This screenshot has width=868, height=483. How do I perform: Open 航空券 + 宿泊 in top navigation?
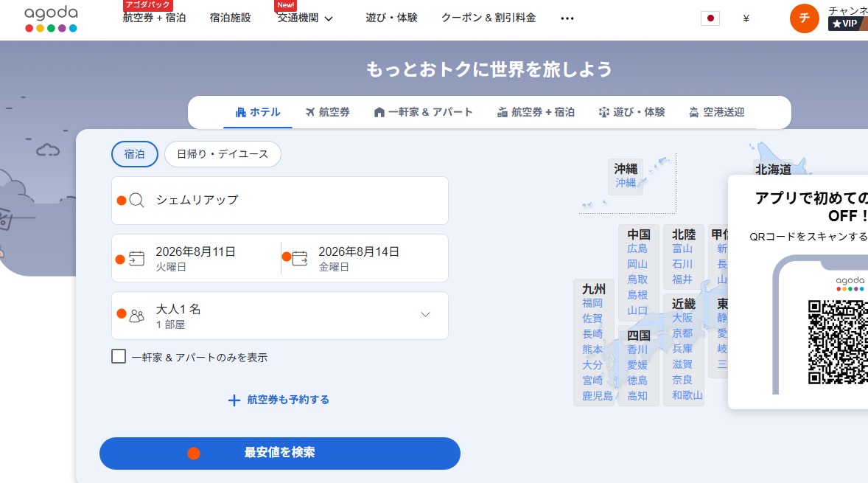coord(154,18)
